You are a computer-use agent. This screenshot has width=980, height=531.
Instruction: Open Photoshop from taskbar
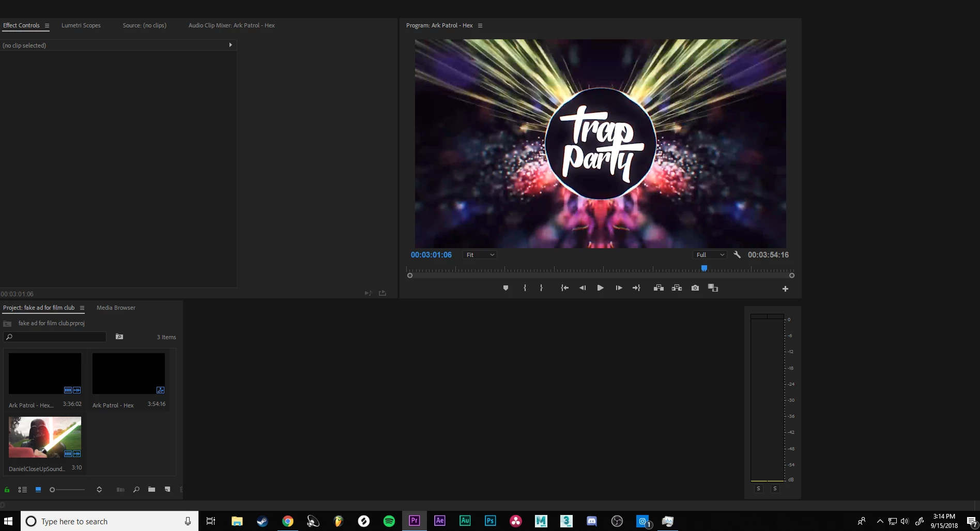[x=491, y=521]
